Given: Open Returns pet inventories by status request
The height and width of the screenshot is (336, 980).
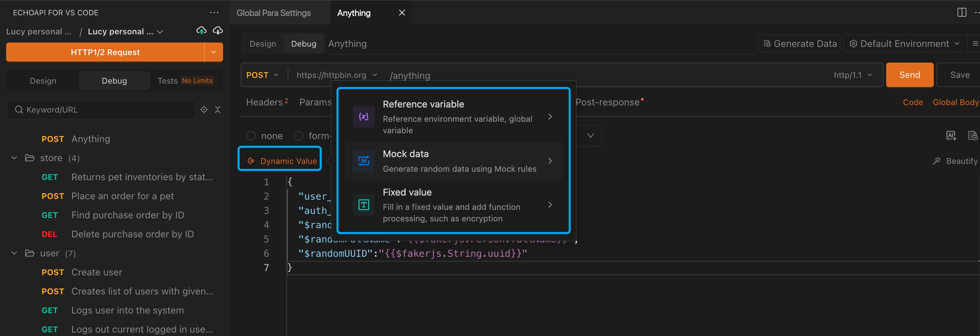Looking at the screenshot, I should coord(127,177).
